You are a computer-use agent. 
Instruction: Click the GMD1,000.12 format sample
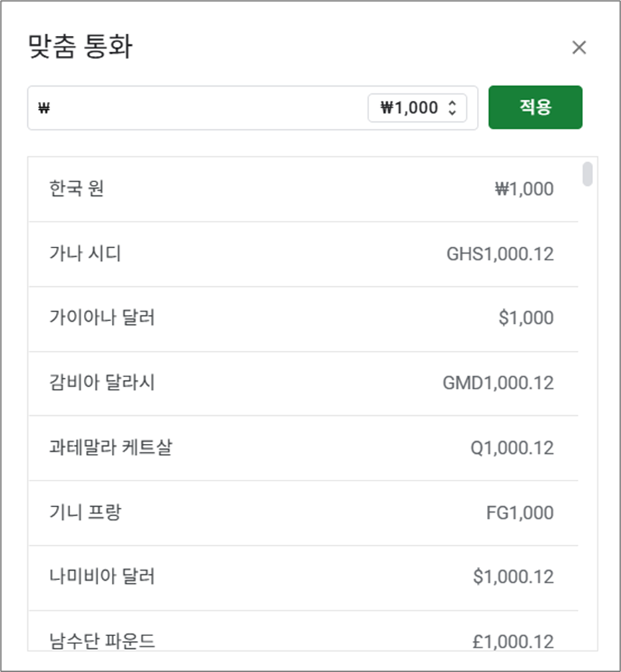[498, 383]
